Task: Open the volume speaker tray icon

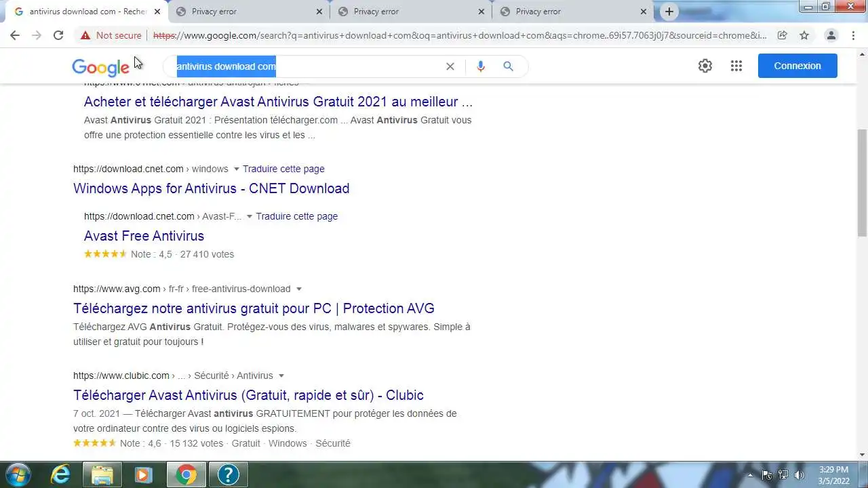Action: pyautogui.click(x=800, y=474)
